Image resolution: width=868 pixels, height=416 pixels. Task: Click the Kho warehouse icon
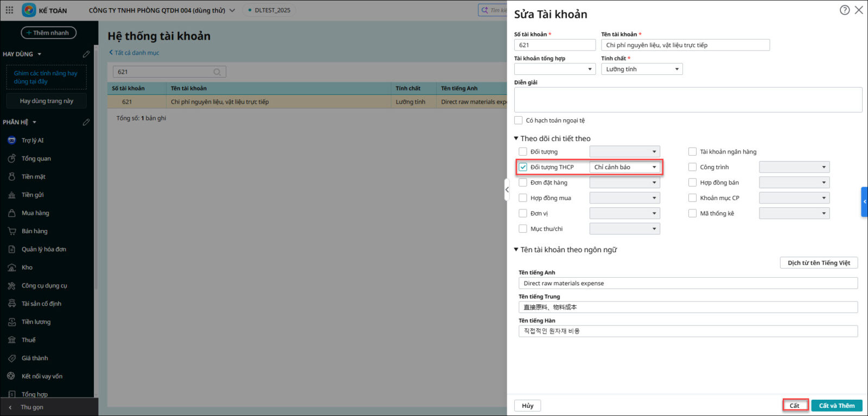[12, 267]
